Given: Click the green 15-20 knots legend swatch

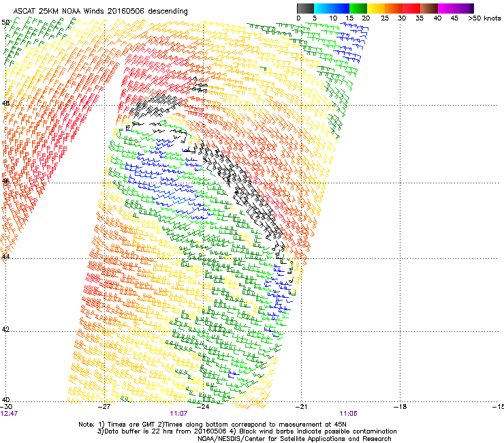Looking at the screenshot, I should tap(358, 8).
